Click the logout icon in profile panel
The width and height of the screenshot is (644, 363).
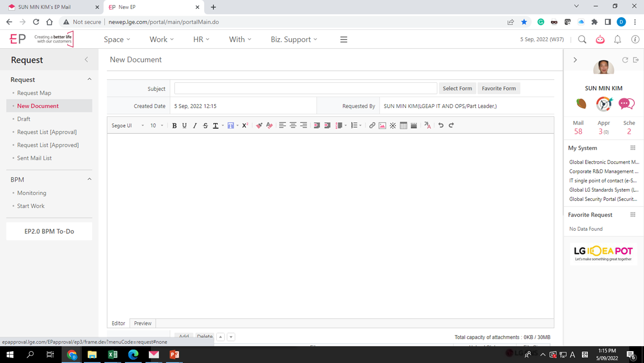(636, 60)
